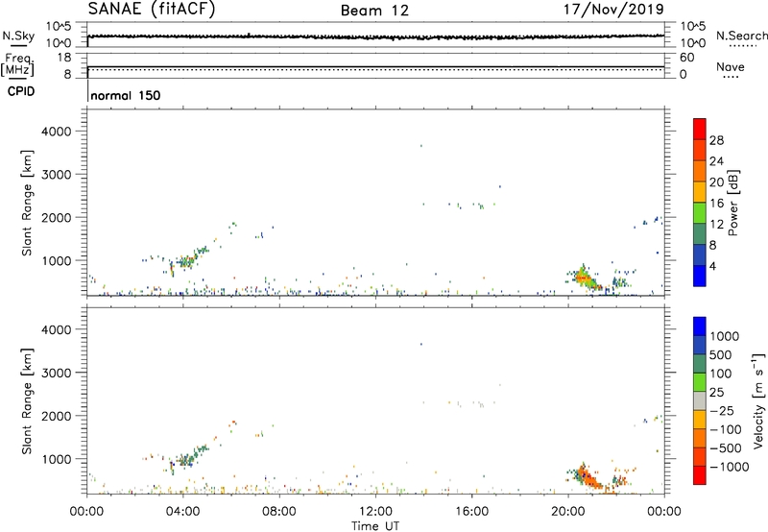Select the "Beam 12" heading
Screen dimensions: 768x532
(374, 11)
